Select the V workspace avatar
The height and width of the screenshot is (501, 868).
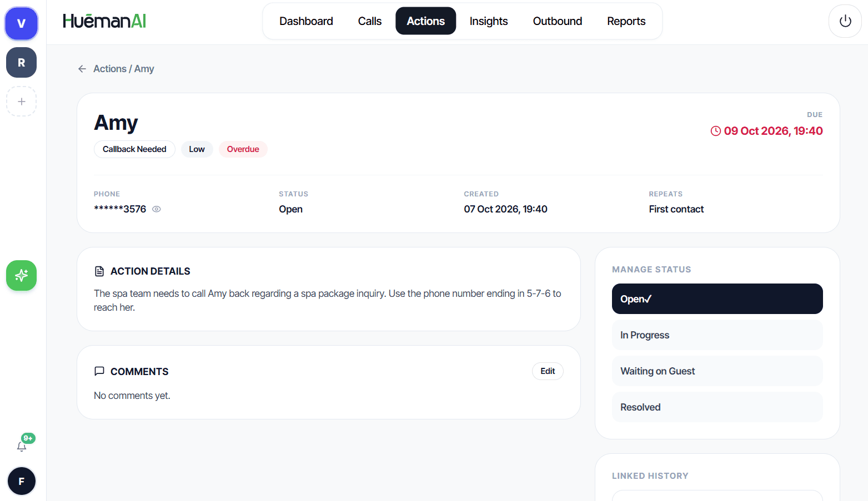[x=21, y=24]
